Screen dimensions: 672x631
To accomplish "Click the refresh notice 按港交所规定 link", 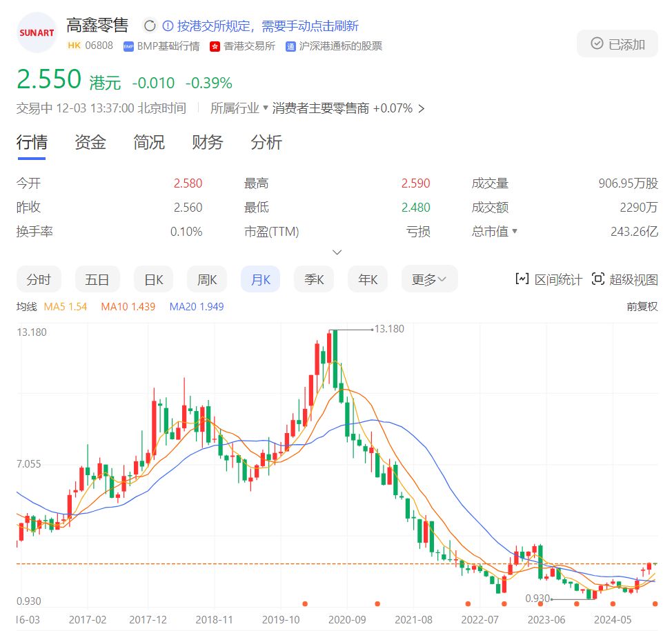I will pyautogui.click(x=268, y=26).
